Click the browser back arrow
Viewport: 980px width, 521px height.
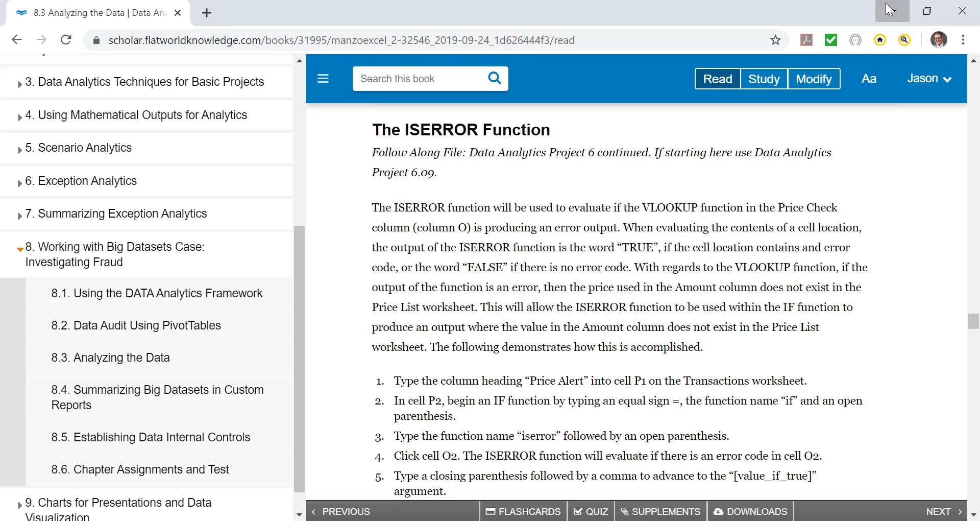click(16, 40)
